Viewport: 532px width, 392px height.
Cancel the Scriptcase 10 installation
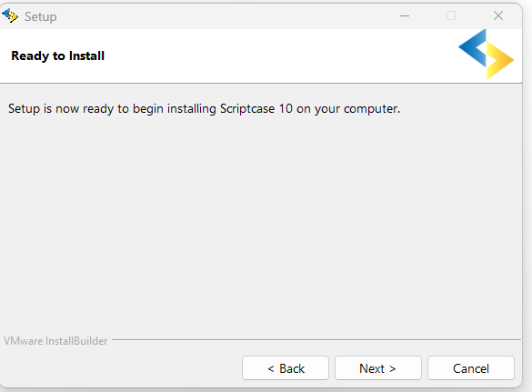tap(471, 368)
